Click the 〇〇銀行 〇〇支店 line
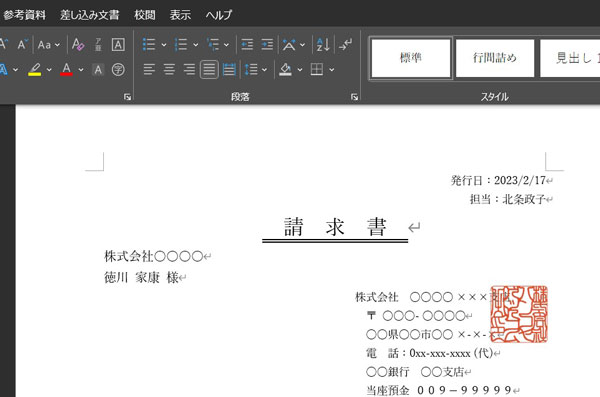Viewport: 600px width, 397px height. (x=415, y=372)
